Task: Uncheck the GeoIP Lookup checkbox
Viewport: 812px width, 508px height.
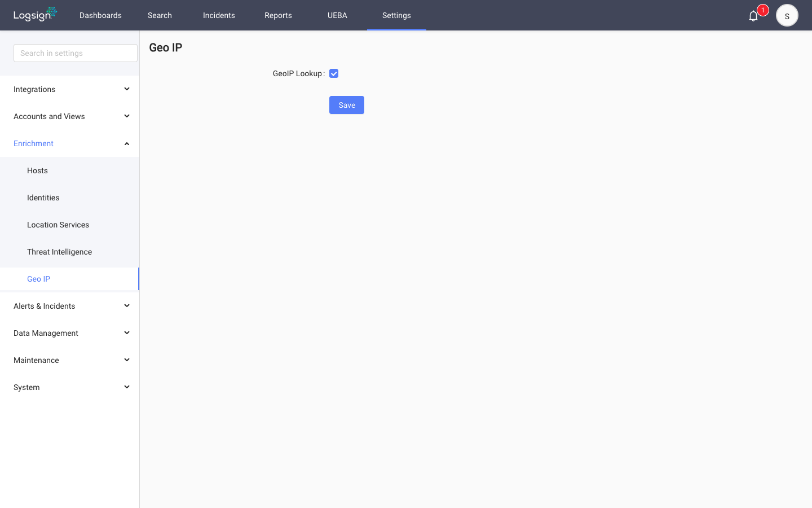Action: [x=334, y=73]
